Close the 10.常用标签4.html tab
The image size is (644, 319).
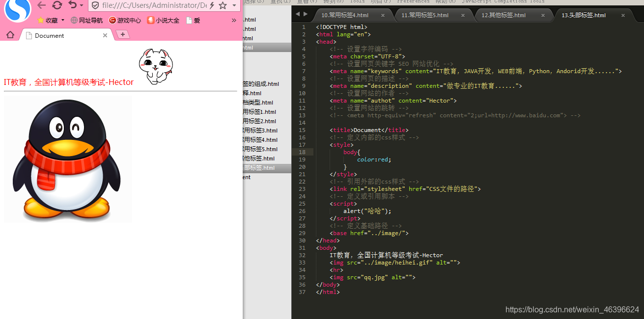coord(383,15)
